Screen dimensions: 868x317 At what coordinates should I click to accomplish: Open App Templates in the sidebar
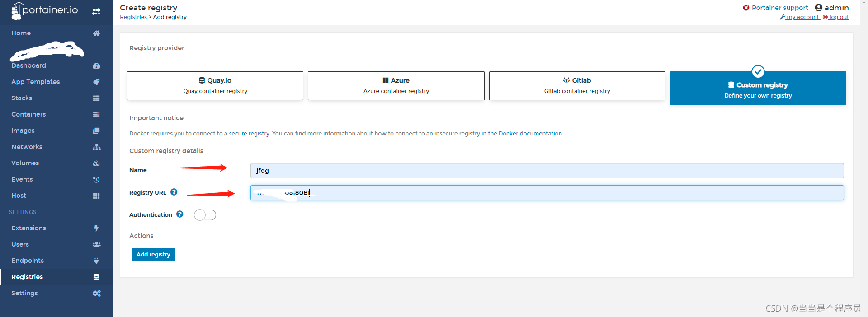click(57, 82)
